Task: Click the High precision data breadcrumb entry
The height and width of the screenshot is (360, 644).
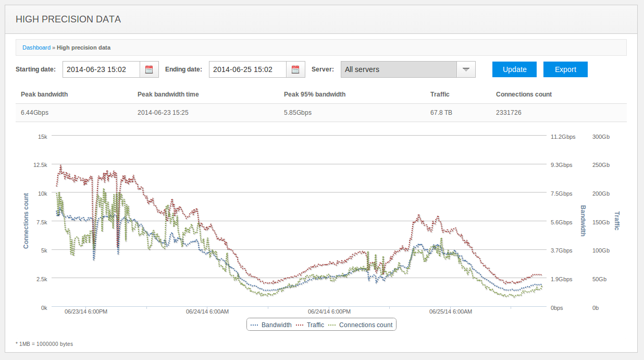Action: (83, 47)
